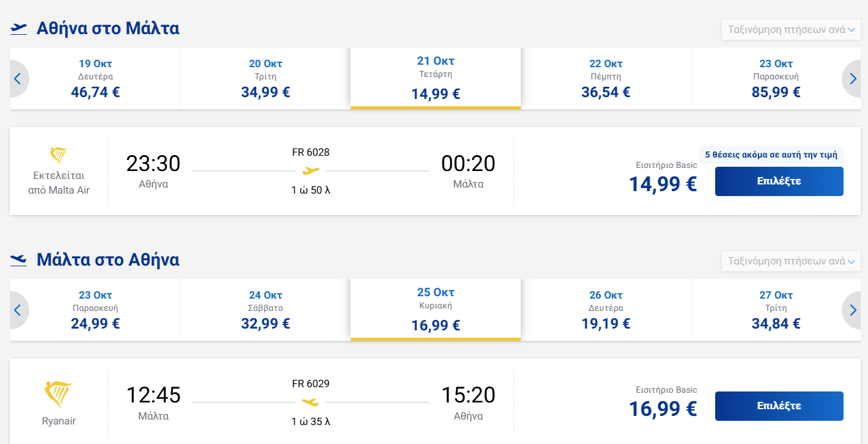Image resolution: width=868 pixels, height=444 pixels.
Task: Click the departing plane icon beside Αθήνα στο Μάλτα
Action: coord(19,29)
